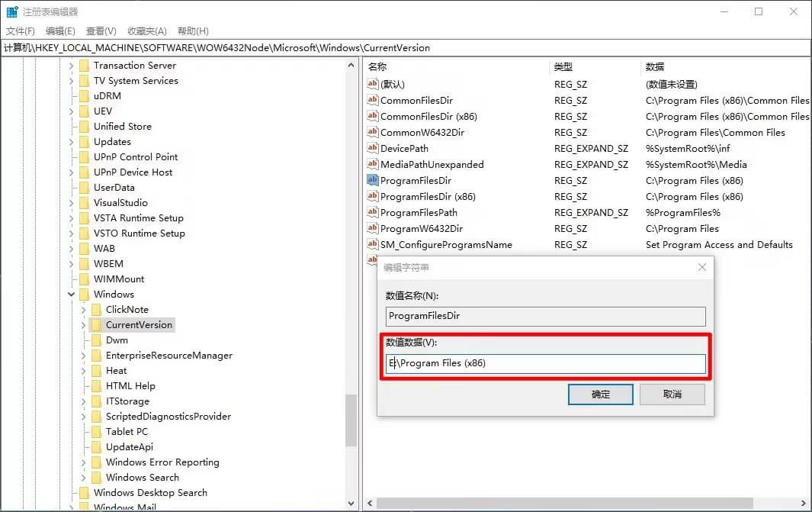Click the 数值数据 input field
Screen dimensions: 812x512
click(546, 364)
